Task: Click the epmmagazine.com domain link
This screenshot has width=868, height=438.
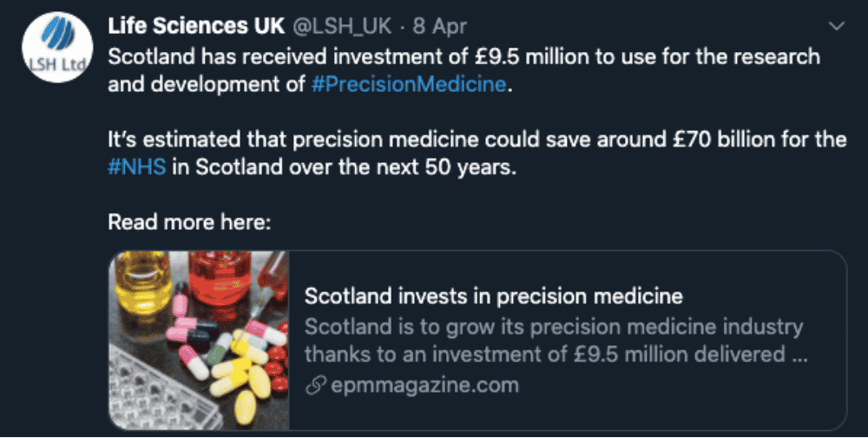Action: 424,385
